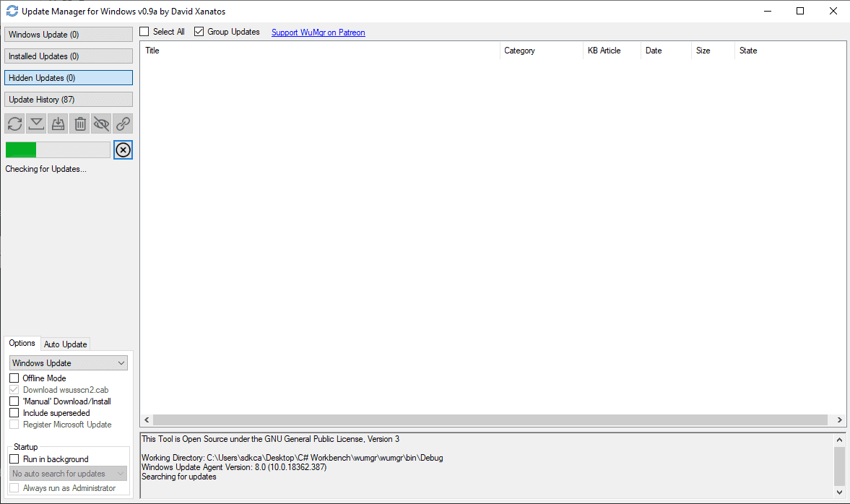Open the Hidden Updates (0) list
Viewport: 850px width, 504px height.
(69, 77)
